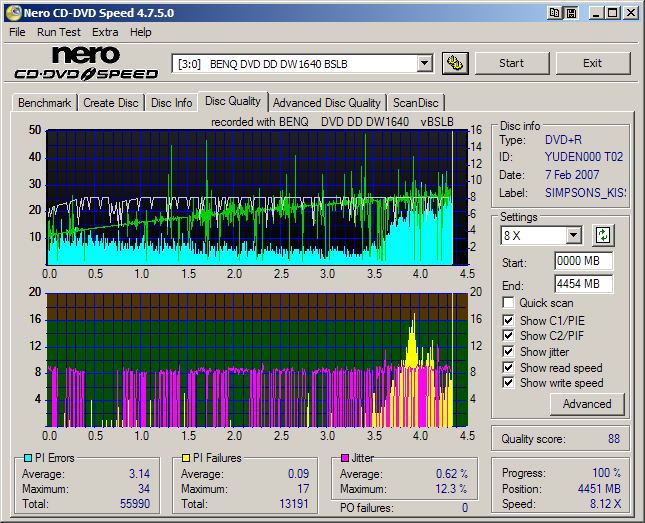The image size is (645, 523).
Task: Switch to the Benchmark tab
Action: [x=44, y=103]
